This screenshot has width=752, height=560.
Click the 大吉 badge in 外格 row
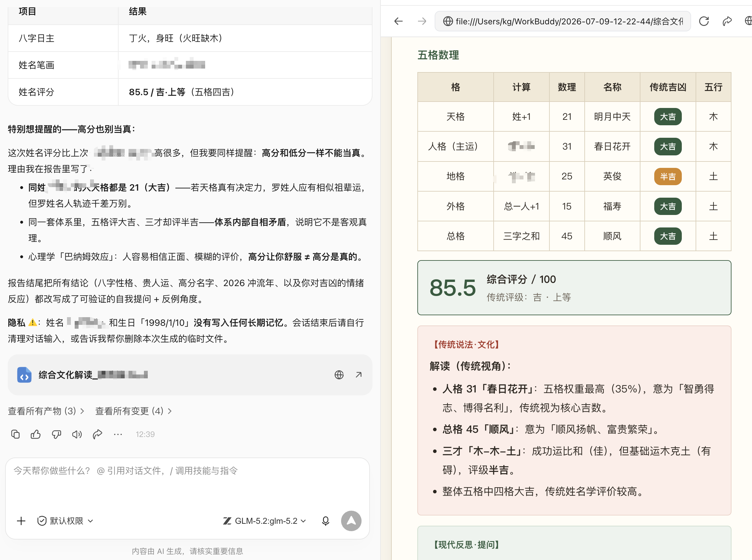tap(668, 206)
